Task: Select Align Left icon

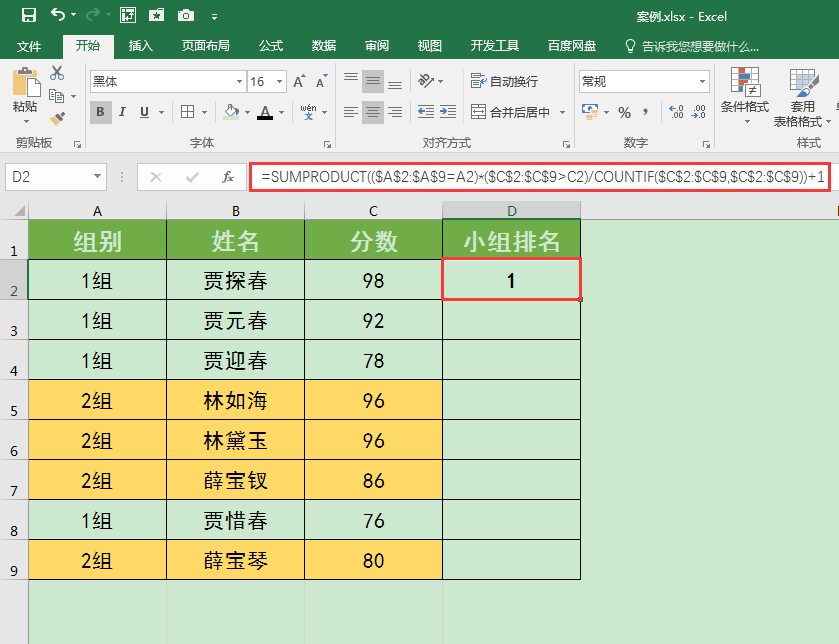Action: pos(351,112)
